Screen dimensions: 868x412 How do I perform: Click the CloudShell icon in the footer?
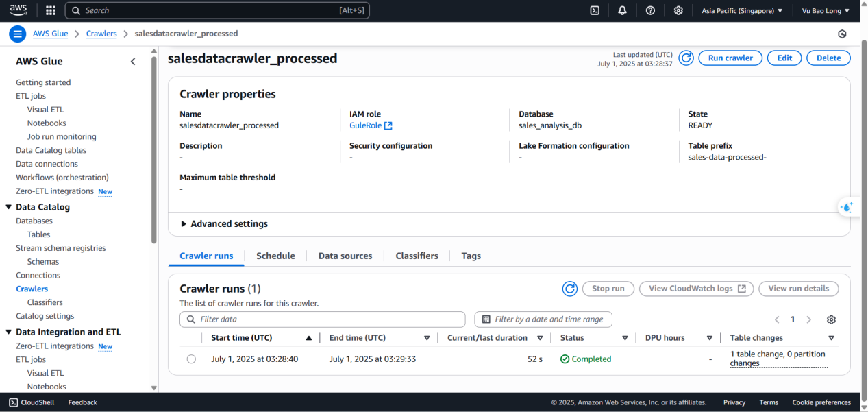point(14,402)
